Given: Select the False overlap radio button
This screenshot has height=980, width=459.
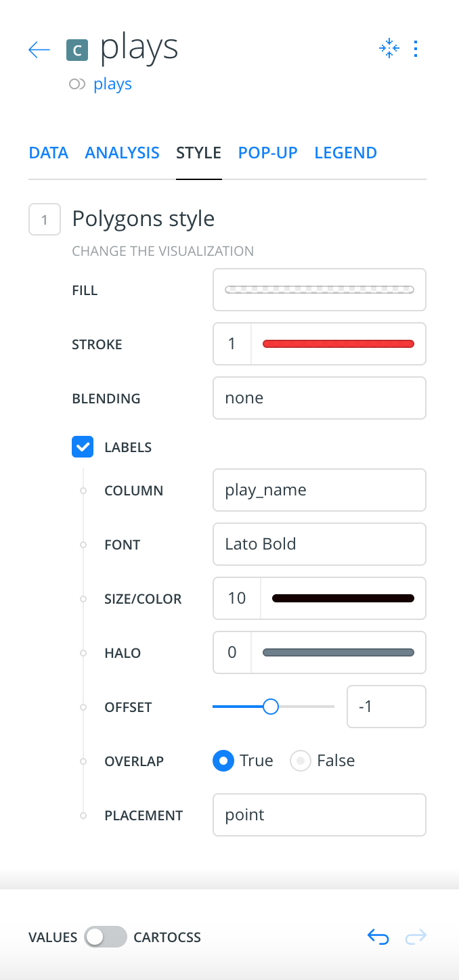Looking at the screenshot, I should tap(300, 761).
